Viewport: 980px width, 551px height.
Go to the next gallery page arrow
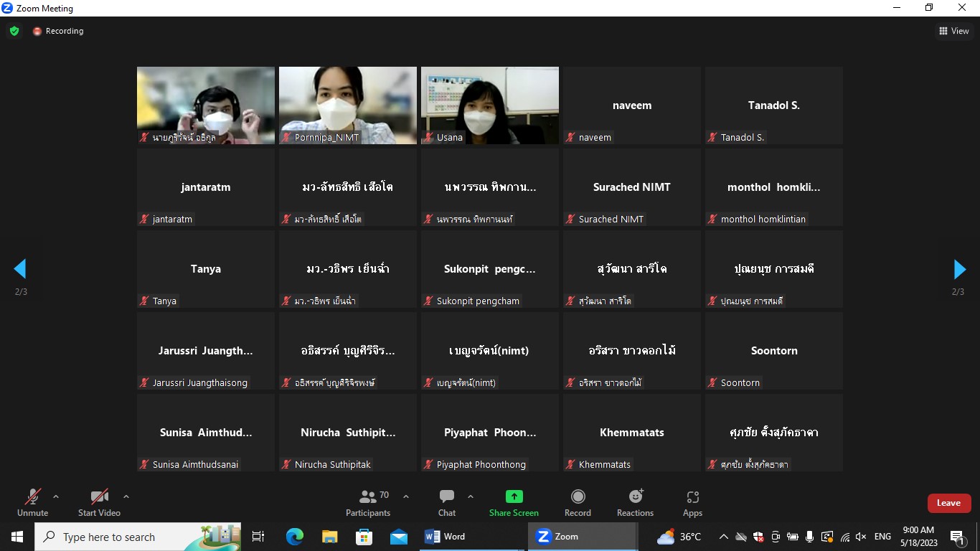[959, 269]
